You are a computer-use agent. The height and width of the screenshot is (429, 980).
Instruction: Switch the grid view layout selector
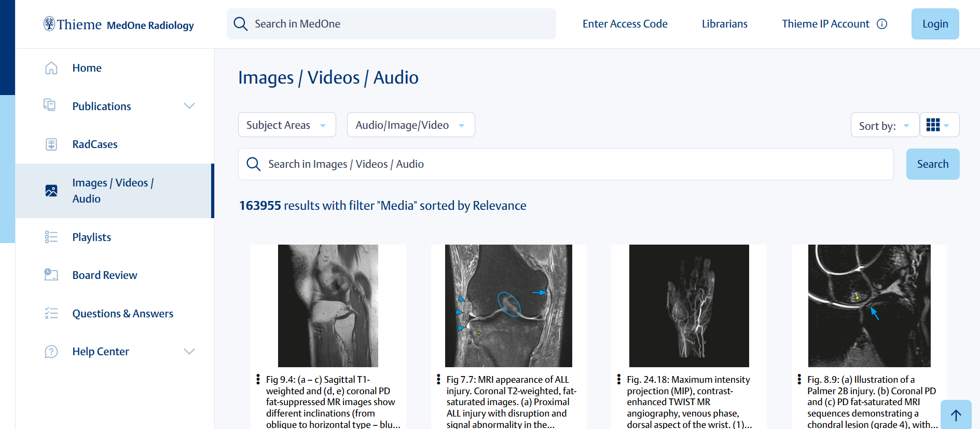pyautogui.click(x=939, y=125)
